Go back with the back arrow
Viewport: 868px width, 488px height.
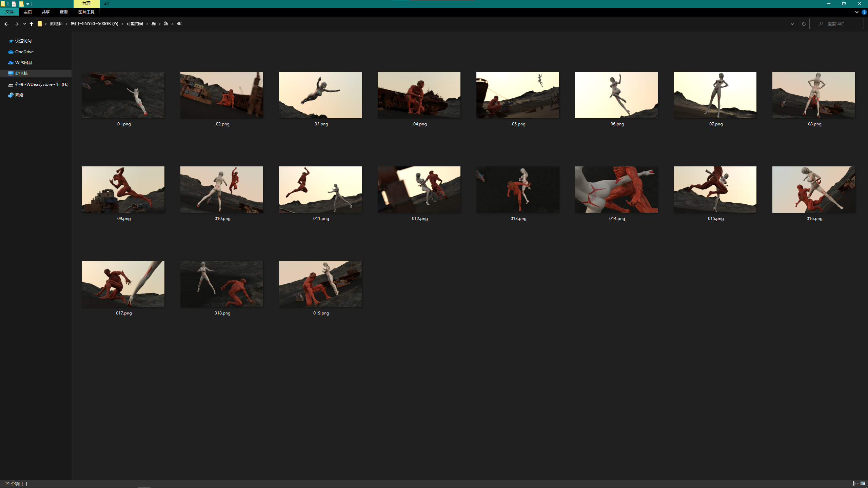[6, 24]
